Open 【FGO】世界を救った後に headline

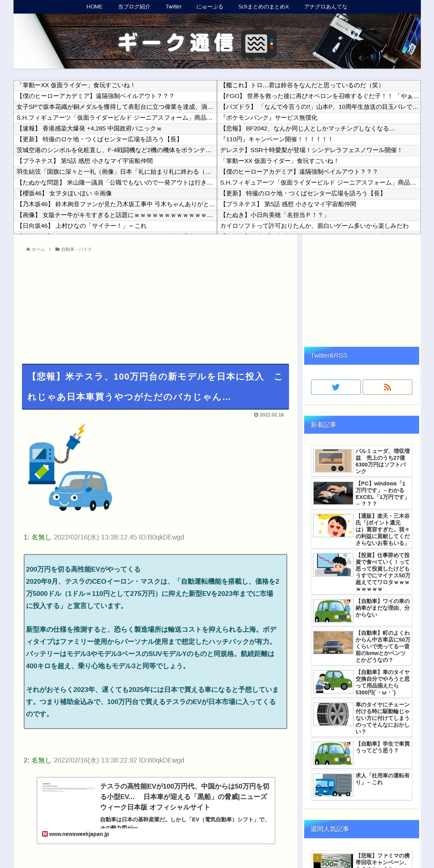[x=319, y=96]
